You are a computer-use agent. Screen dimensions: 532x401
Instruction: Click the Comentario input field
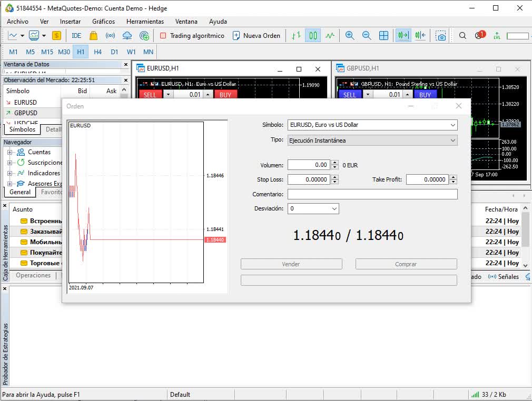pos(372,194)
